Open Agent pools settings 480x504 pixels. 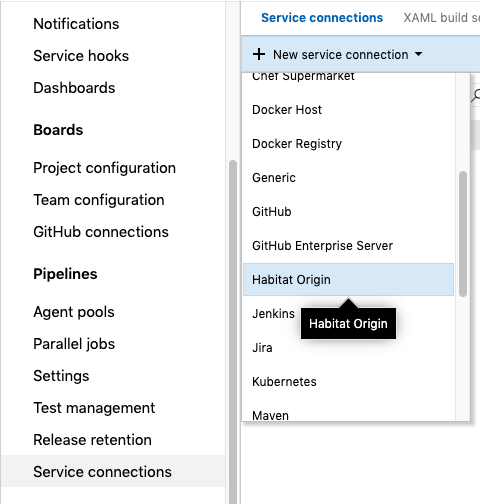tap(74, 312)
